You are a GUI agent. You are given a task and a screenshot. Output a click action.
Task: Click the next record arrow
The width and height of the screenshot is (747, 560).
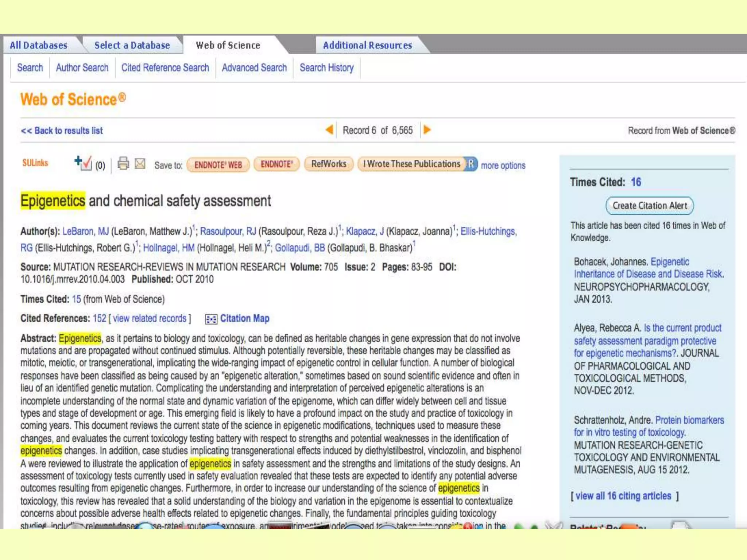(x=427, y=130)
